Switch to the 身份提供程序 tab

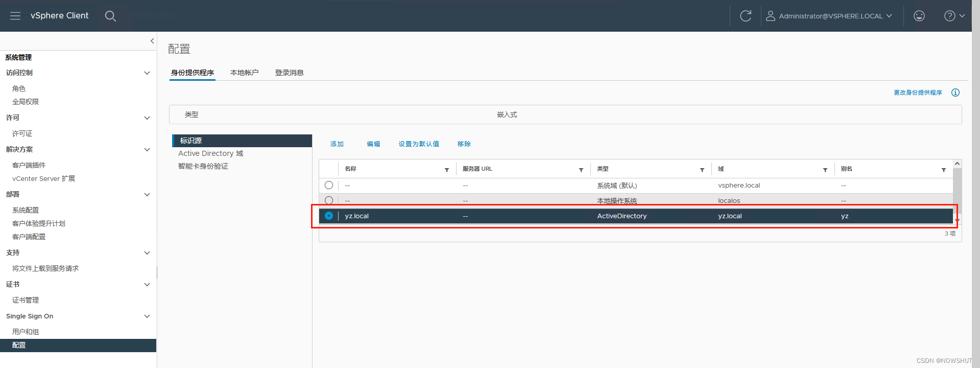[x=193, y=73]
